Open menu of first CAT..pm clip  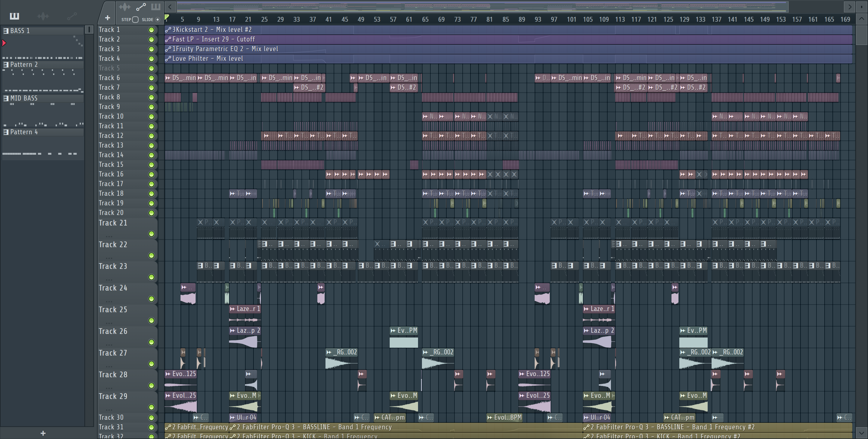[x=377, y=417]
